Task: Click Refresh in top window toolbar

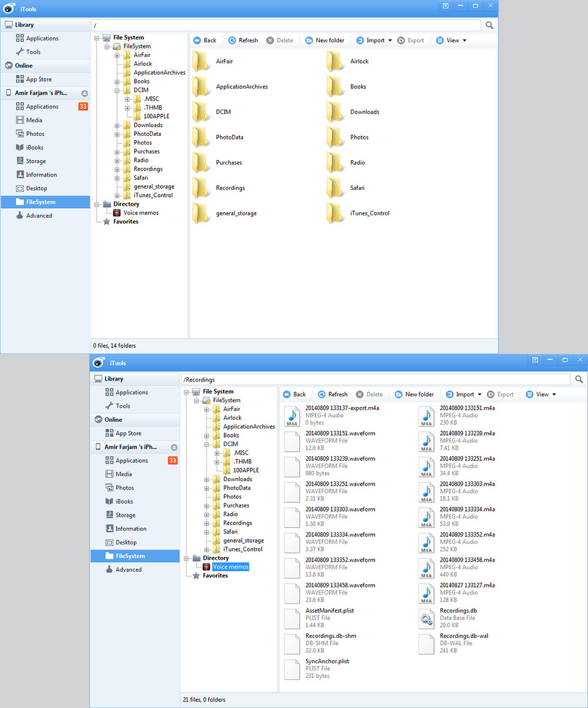Action: 243,40
